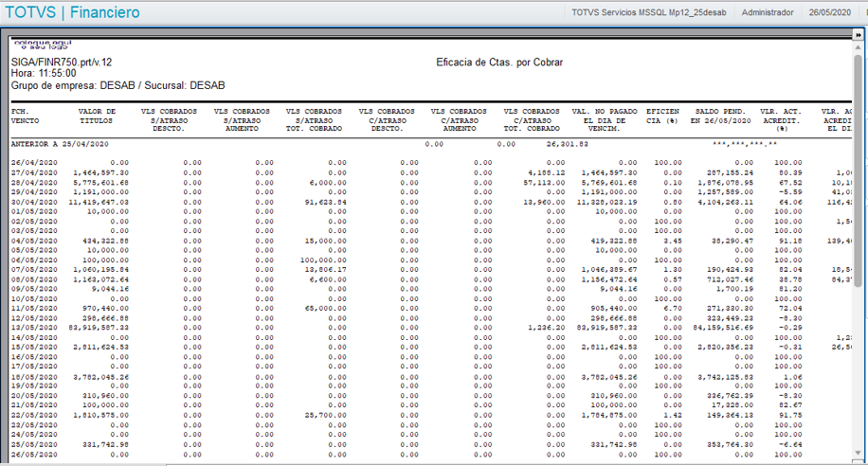This screenshot has width=868, height=466.
Task: Click 'VLS COBRADOS C/ATRASO TOT. COBRADO' header
Action: tap(532, 120)
